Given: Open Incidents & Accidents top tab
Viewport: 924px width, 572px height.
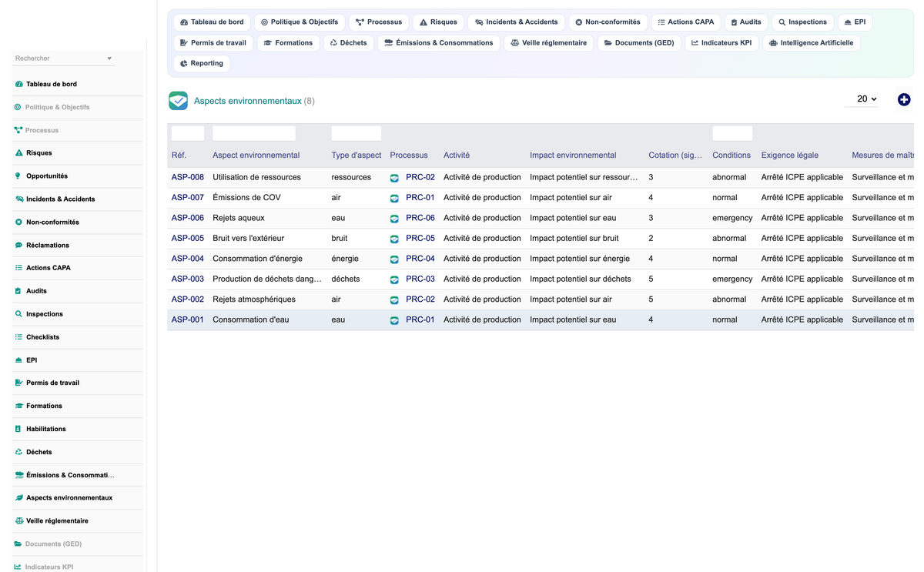Looking at the screenshot, I should coord(516,22).
